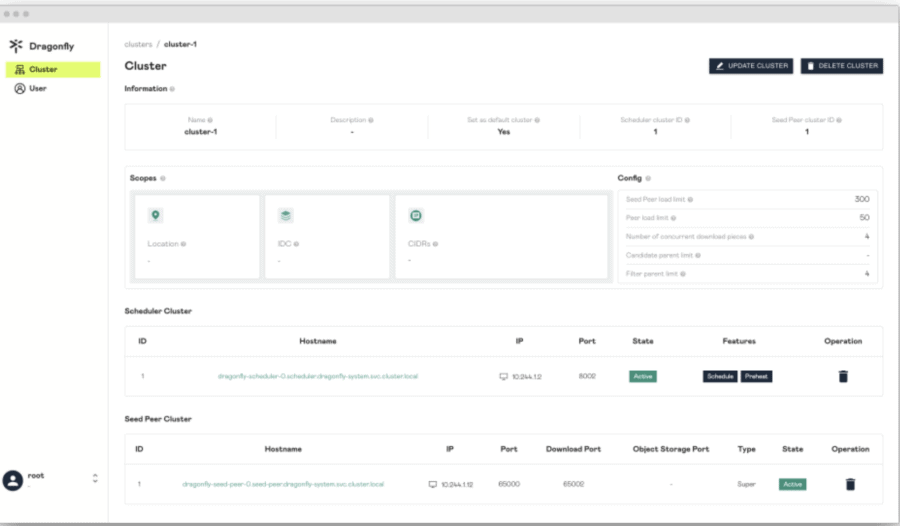Click the CIDRs scope icon
The image size is (900, 526).
[x=416, y=215]
